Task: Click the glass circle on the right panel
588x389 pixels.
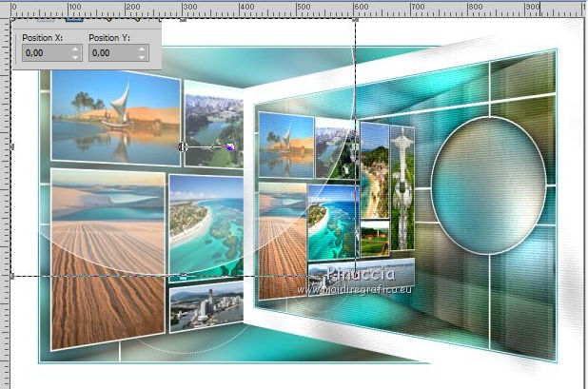Action: coord(488,183)
